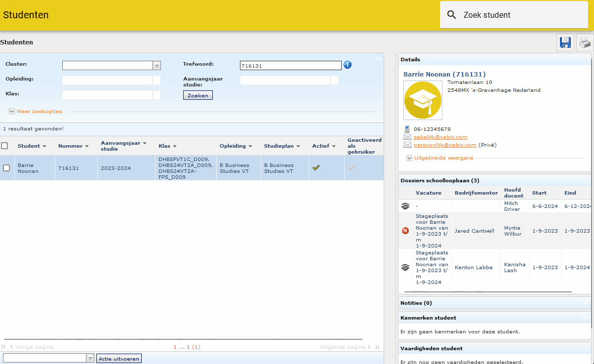Open the persoonlijk@xebic.com email link
Screen dimensions: 594x364
pyautogui.click(x=445, y=145)
